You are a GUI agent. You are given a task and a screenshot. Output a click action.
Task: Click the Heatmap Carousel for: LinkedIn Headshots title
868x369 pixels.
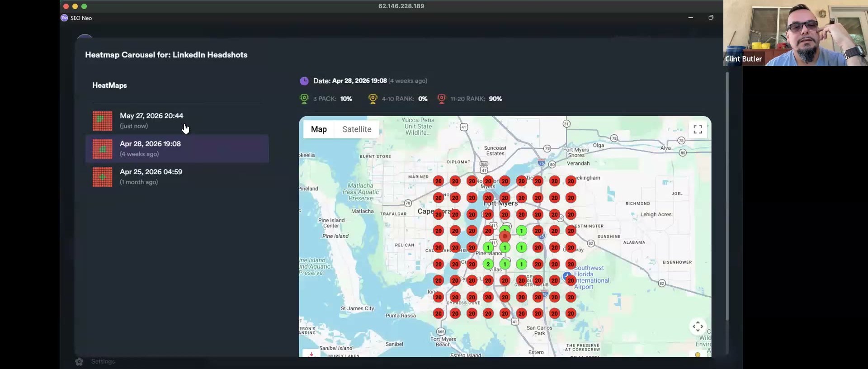[x=166, y=55]
